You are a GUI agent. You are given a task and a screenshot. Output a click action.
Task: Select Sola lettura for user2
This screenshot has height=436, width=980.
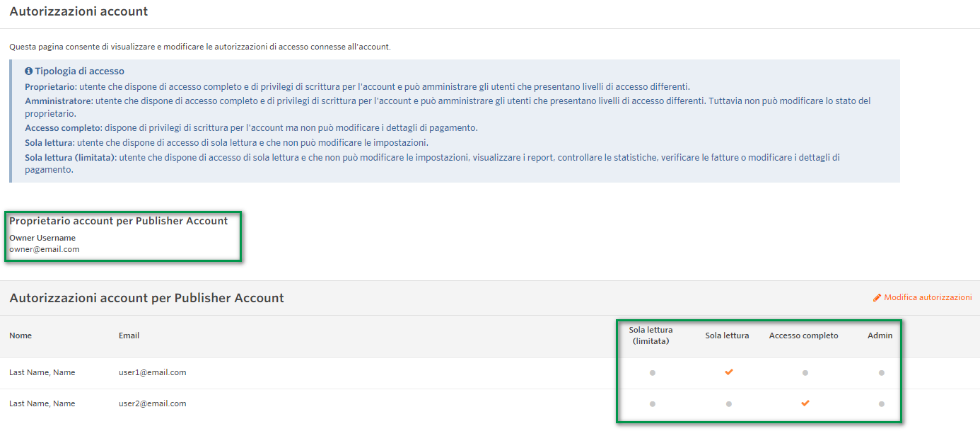728,403
